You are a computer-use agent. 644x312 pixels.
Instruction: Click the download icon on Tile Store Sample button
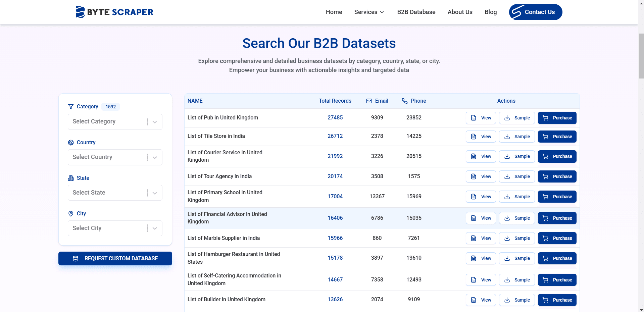[507, 137]
